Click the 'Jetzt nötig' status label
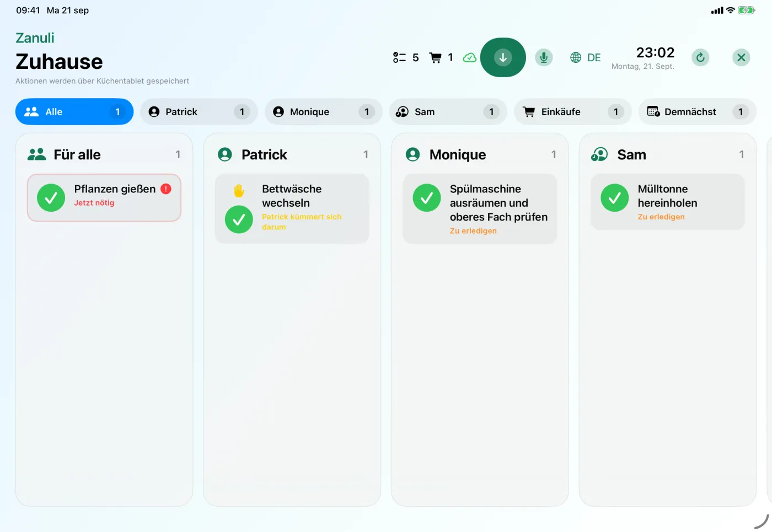Image resolution: width=772 pixels, height=532 pixels. [94, 203]
